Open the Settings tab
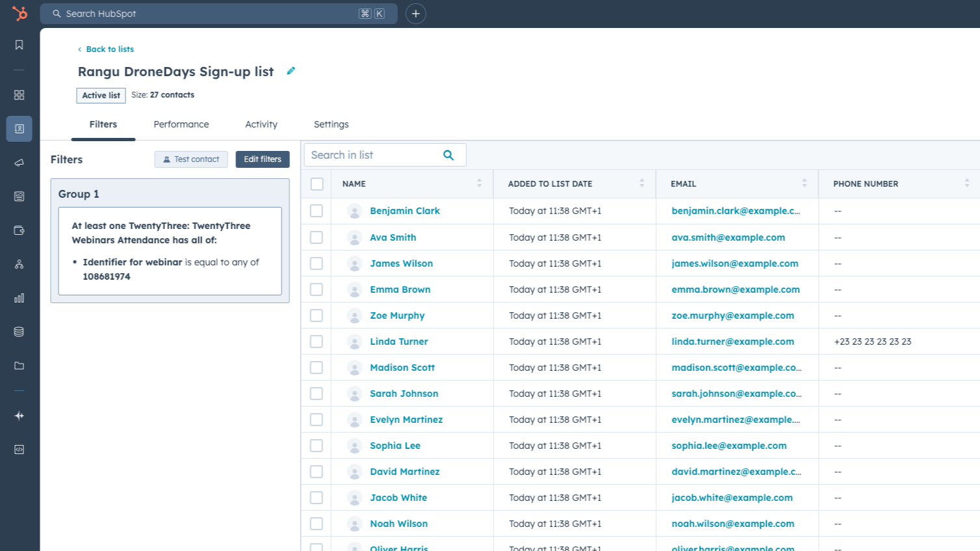The width and height of the screenshot is (980, 551). coord(331,124)
